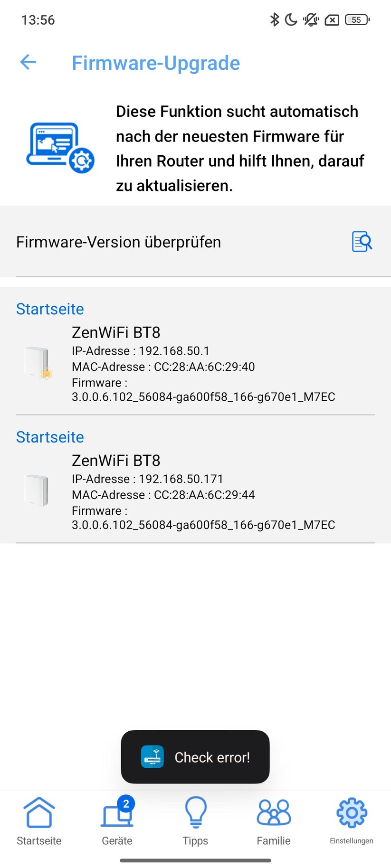Image resolution: width=391 pixels, height=868 pixels.
Task: Tap the SIM error icon in the status bar
Action: point(331,19)
